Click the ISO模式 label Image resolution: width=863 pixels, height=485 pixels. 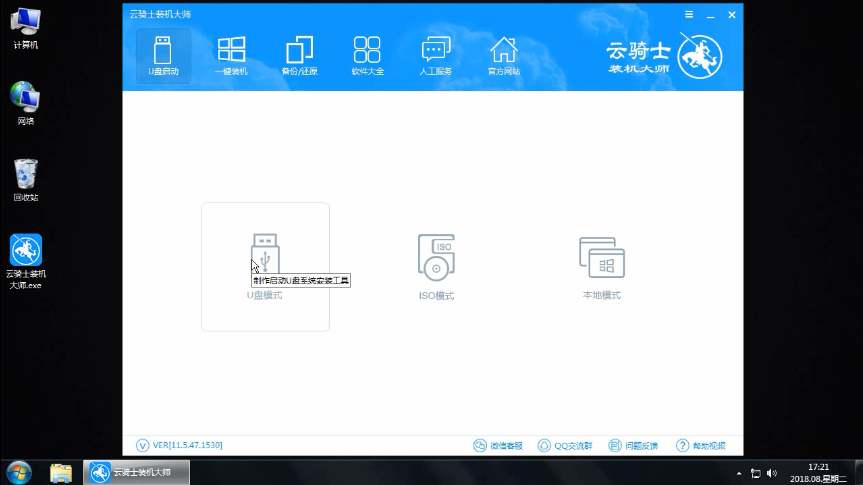click(x=436, y=296)
